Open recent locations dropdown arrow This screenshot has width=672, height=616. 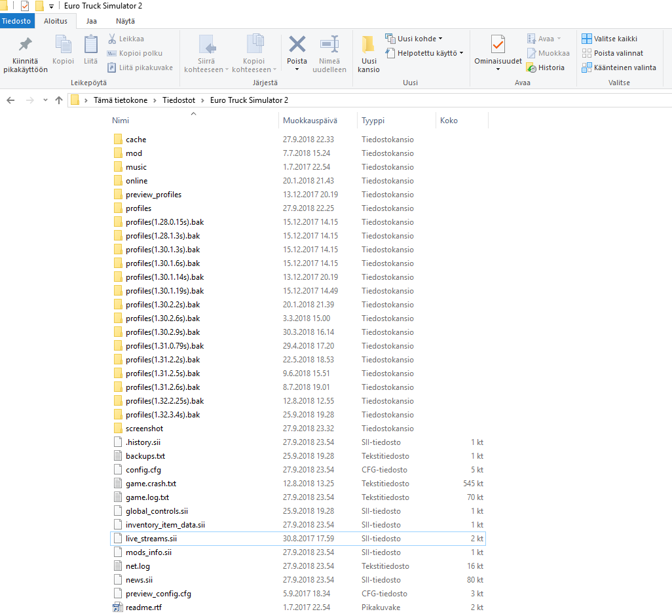[x=45, y=100]
